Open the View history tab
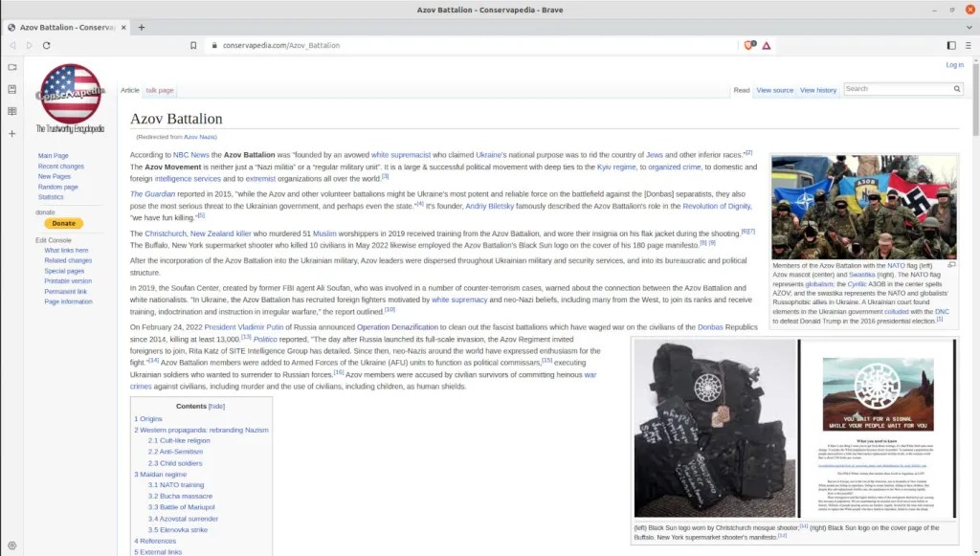 coord(817,90)
